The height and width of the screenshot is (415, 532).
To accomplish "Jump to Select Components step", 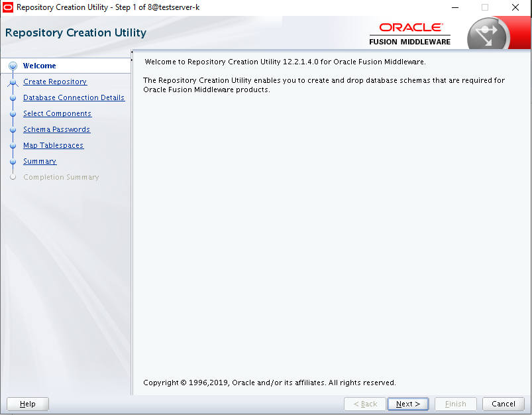I will pyautogui.click(x=58, y=113).
